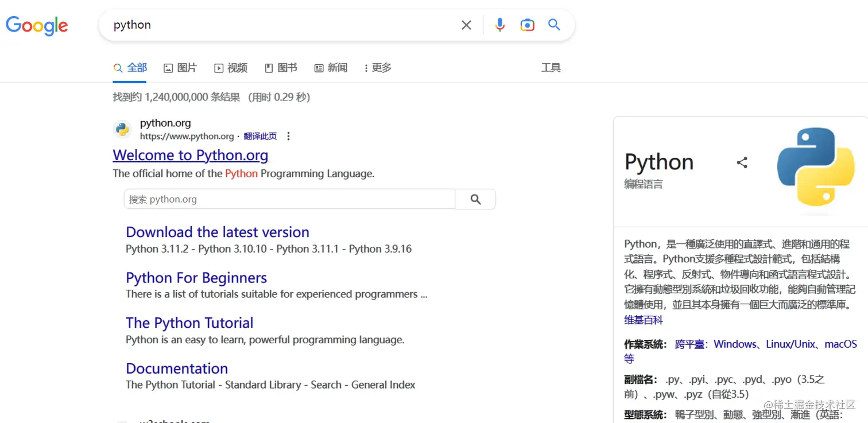The height and width of the screenshot is (423, 868).
Task: Open the three-dot menu beside python.org result
Action: tap(288, 136)
